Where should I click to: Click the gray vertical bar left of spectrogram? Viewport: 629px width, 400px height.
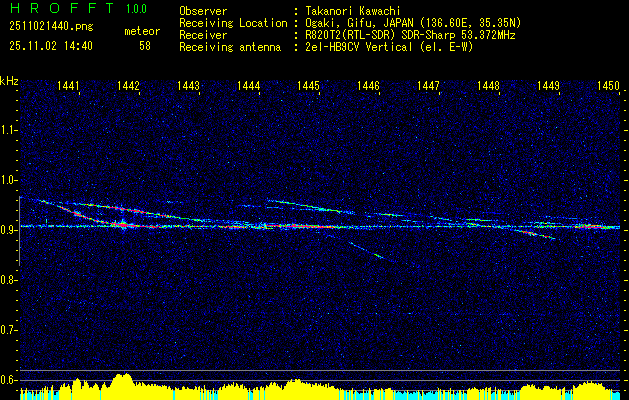click(x=20, y=231)
